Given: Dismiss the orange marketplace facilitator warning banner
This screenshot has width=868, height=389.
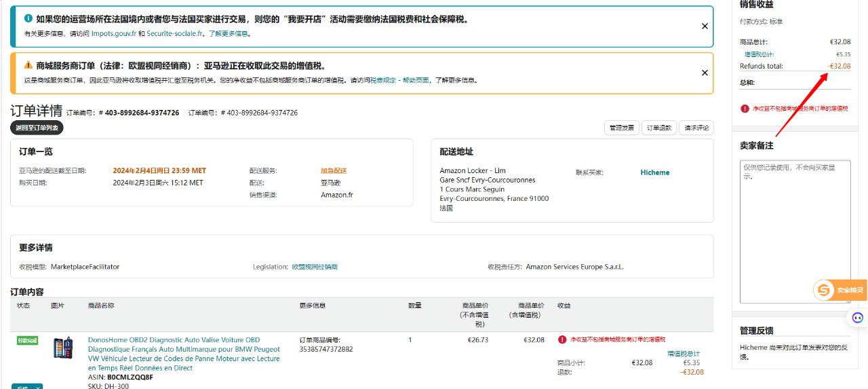Looking at the screenshot, I should pos(705,73).
